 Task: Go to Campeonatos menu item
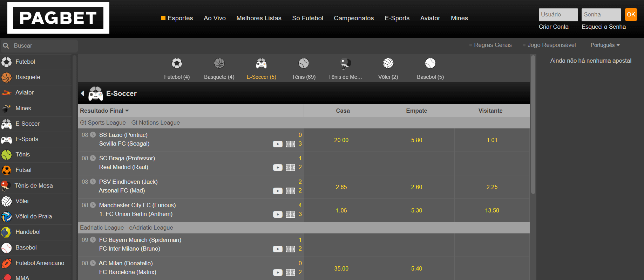coord(354,18)
